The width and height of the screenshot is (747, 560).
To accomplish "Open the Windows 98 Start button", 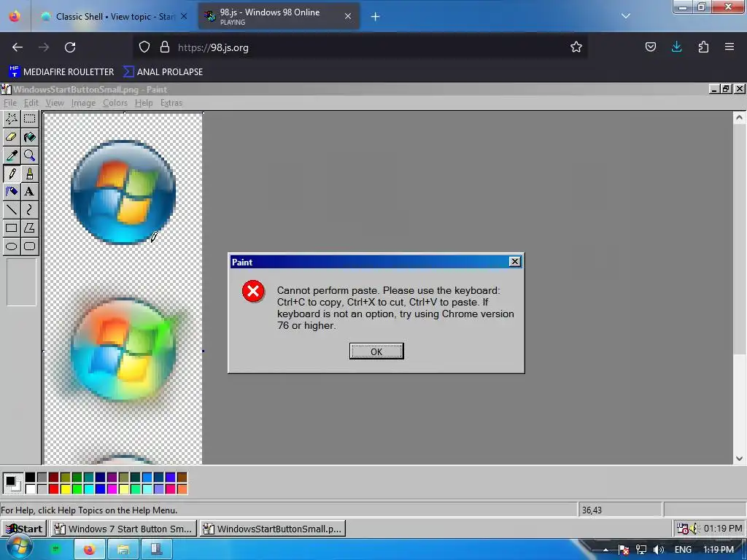I will pyautogui.click(x=24, y=529).
